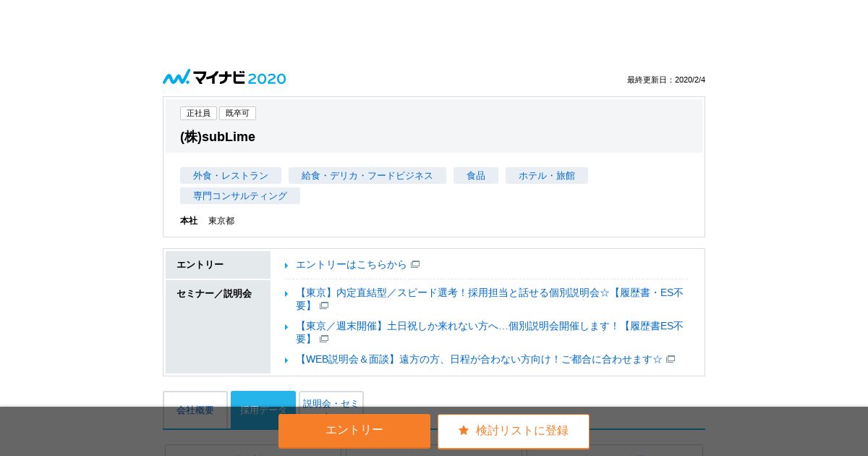The image size is (868, 456).
Task: Switch to the 採用データ tab
Action: point(263,410)
